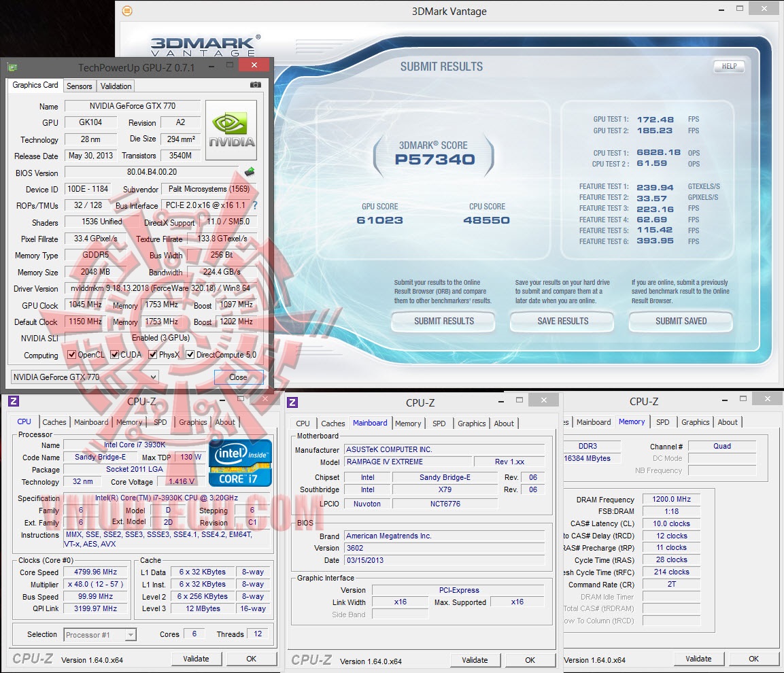Click the Memory Size value 2048 MB
This screenshot has height=673, width=784.
[x=95, y=271]
